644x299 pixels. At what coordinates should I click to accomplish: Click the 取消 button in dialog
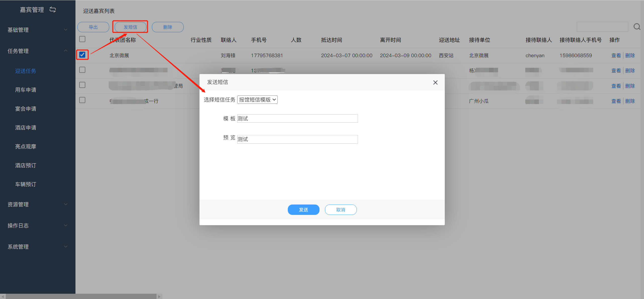click(341, 210)
